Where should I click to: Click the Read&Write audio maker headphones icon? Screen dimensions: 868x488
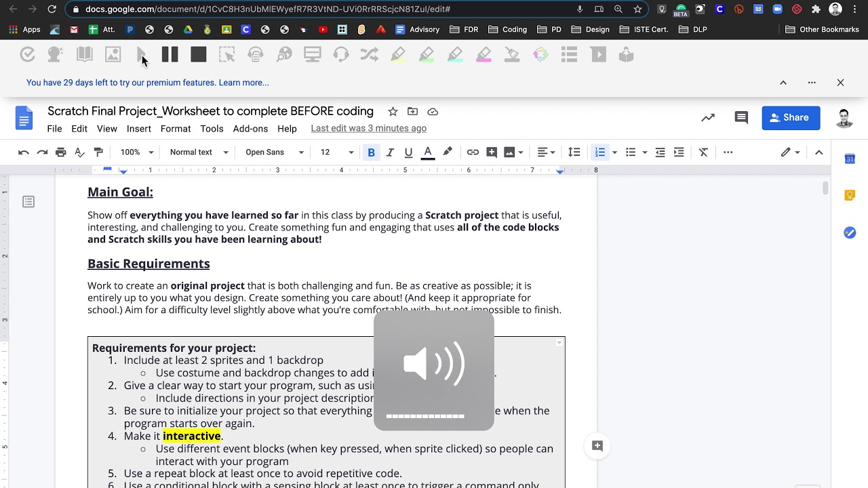[x=256, y=55]
